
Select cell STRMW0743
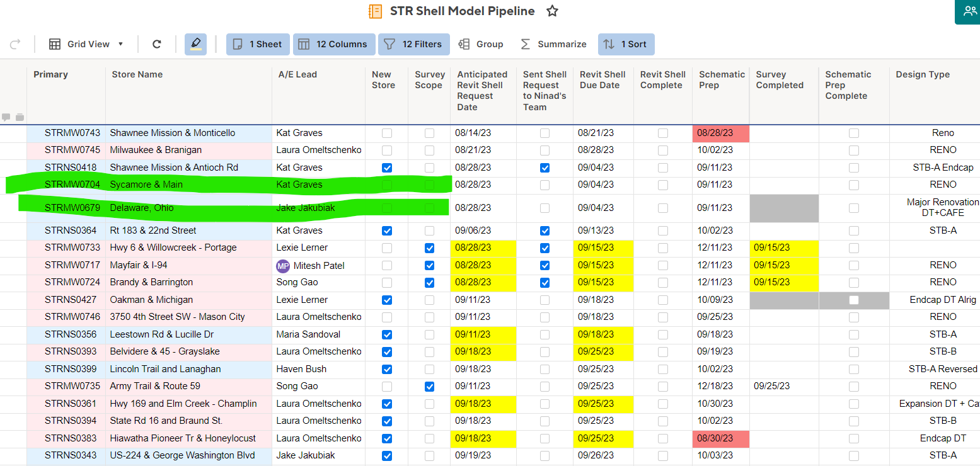coord(66,133)
